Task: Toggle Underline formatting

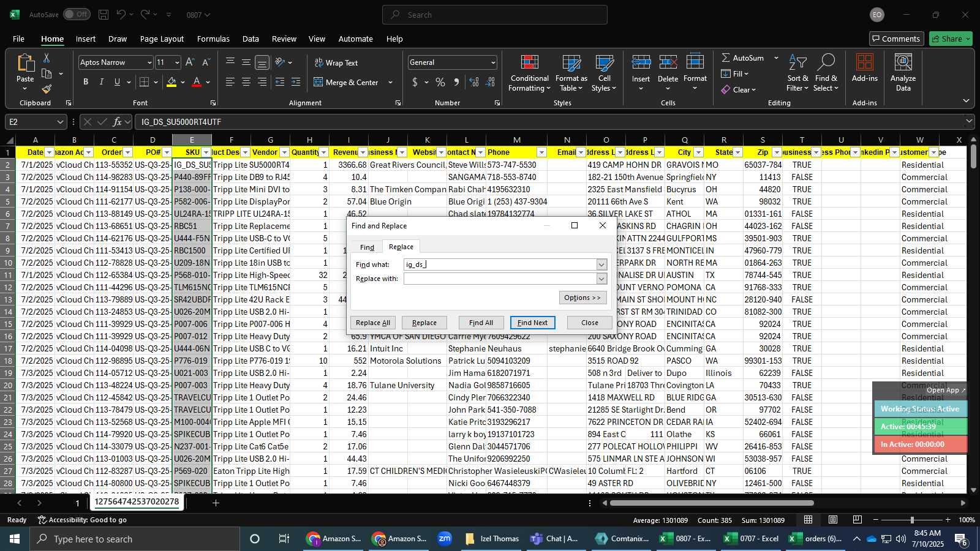Action: 117,82
